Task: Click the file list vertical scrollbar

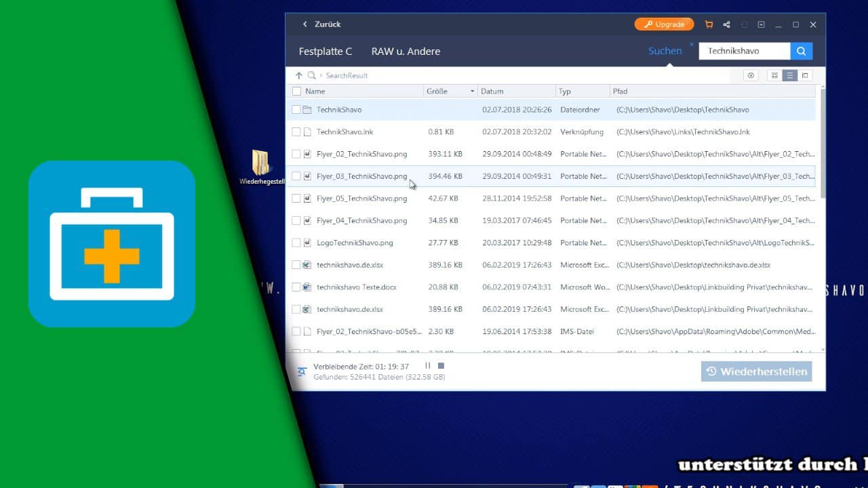Action: [x=823, y=144]
